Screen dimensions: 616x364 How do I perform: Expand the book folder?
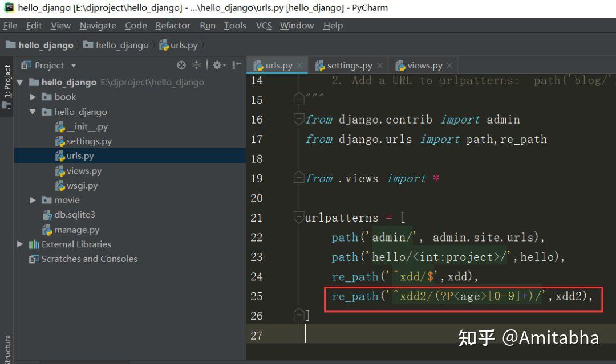click(x=33, y=97)
